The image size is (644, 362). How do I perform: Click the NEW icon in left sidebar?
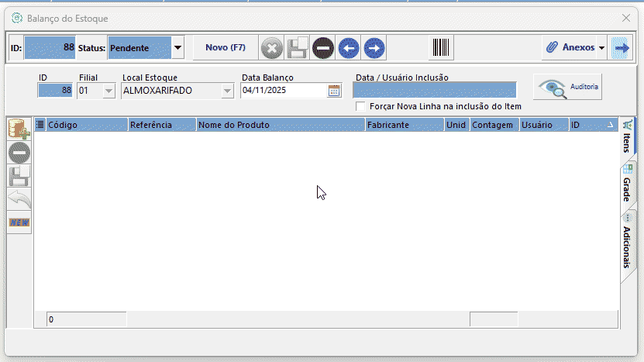(19, 222)
